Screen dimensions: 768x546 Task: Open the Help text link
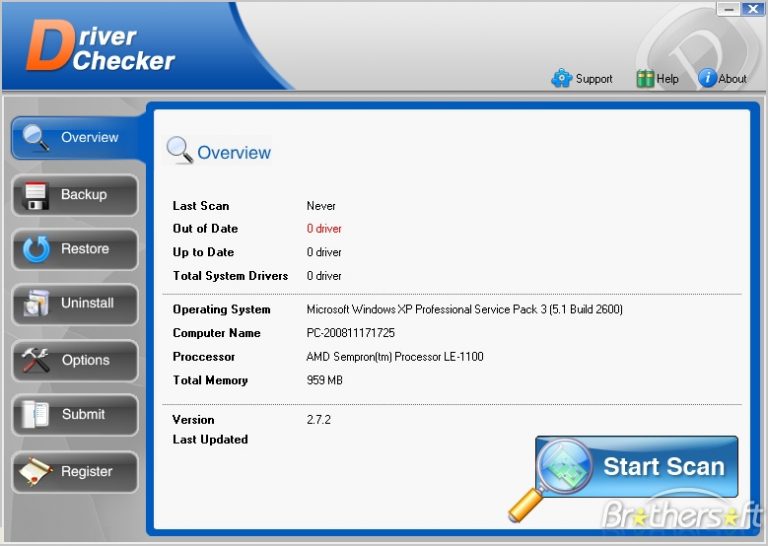[x=667, y=79]
